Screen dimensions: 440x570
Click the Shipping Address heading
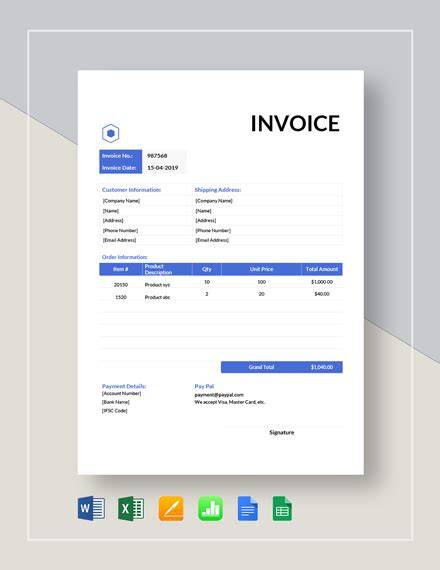pyautogui.click(x=217, y=190)
